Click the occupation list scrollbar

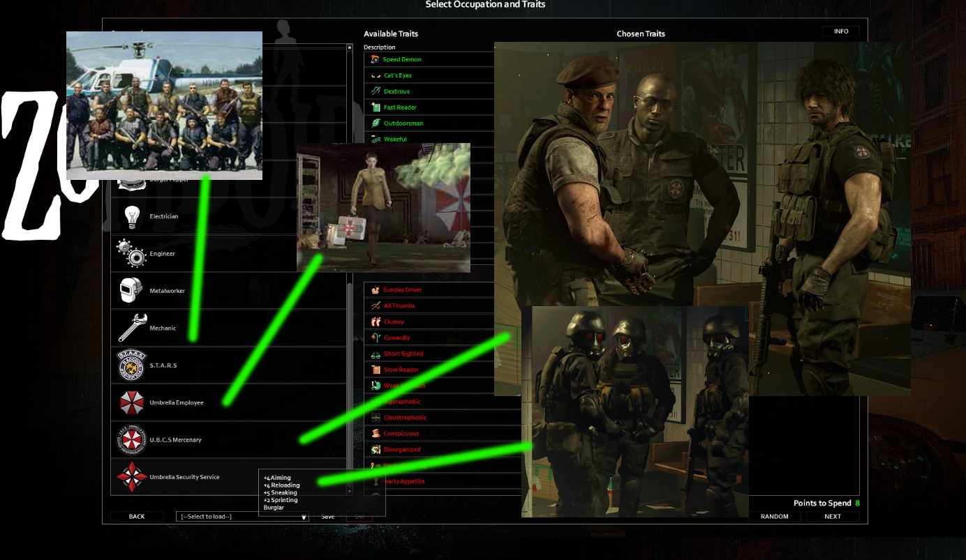pos(350,387)
